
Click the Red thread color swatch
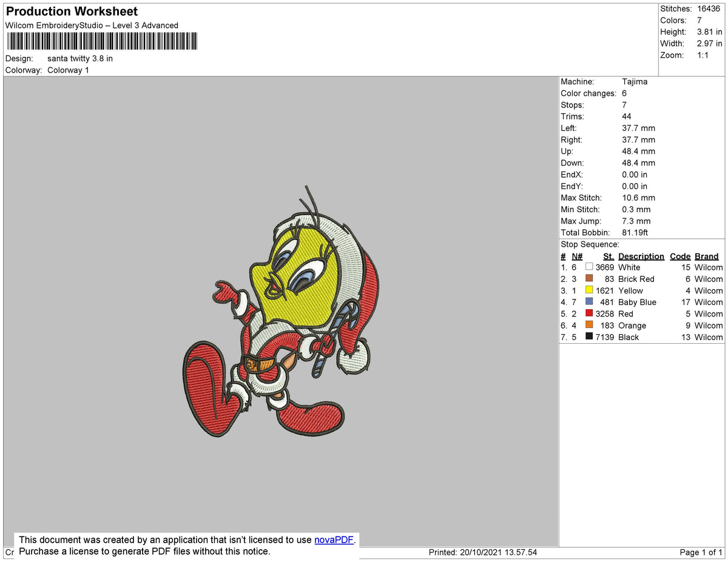(x=589, y=313)
